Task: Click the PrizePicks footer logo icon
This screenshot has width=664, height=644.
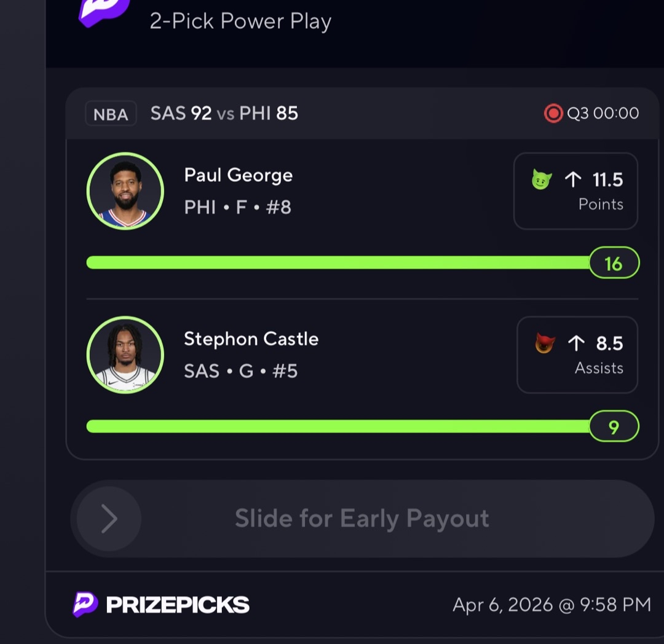Action: point(85,604)
